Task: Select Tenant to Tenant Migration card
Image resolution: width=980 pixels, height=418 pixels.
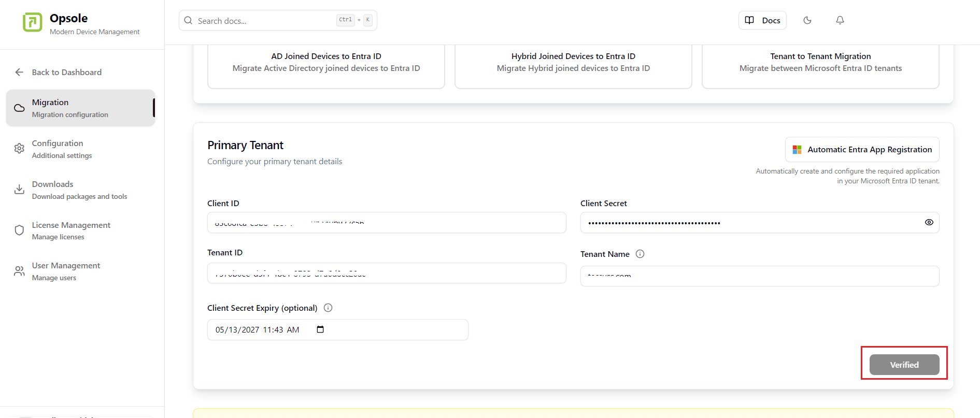Action: pyautogui.click(x=820, y=66)
